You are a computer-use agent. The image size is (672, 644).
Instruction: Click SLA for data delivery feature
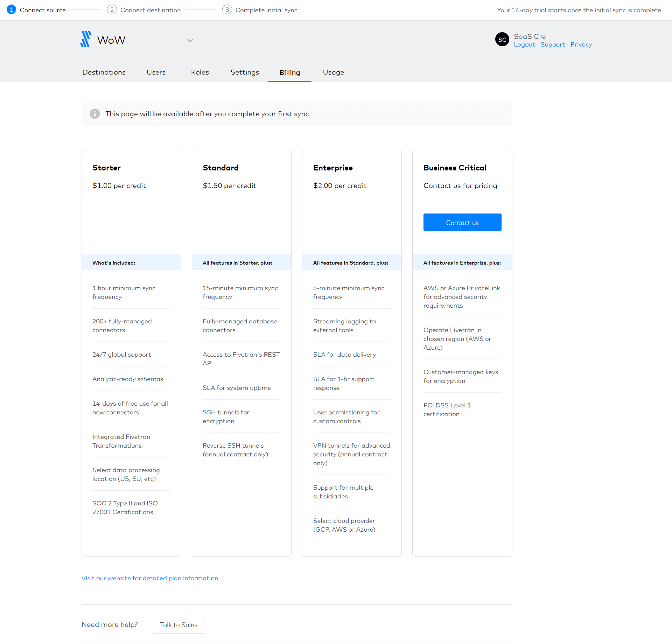click(344, 355)
